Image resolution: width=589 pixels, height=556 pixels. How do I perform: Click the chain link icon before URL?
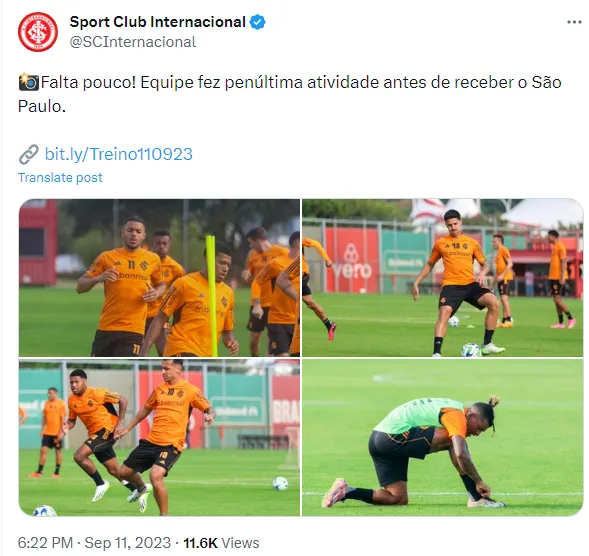coord(29,154)
